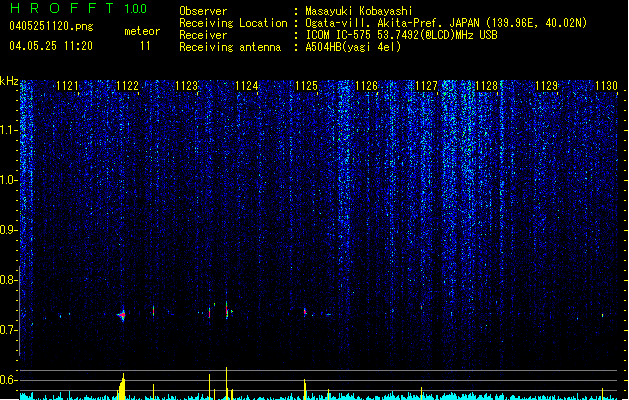The height and width of the screenshot is (400, 629).
Task: Click the 1125 time marker
Action: point(306,86)
